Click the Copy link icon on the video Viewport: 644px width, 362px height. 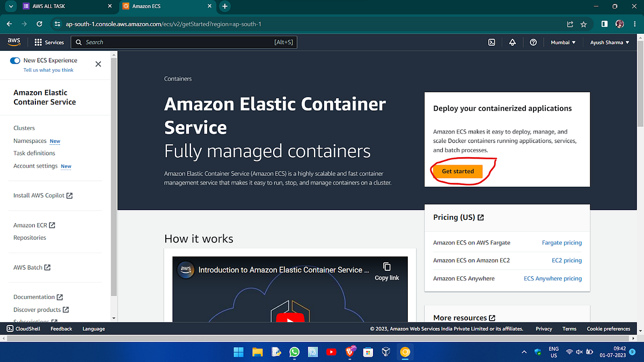point(386,265)
